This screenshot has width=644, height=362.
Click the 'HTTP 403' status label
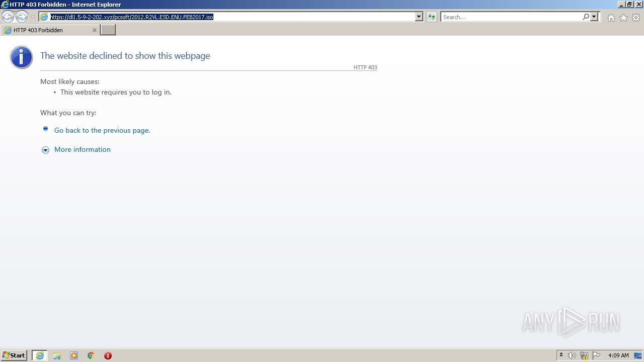tap(365, 67)
